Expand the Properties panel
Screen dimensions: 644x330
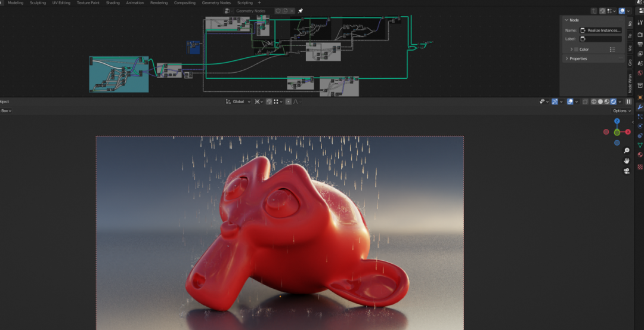click(593, 58)
